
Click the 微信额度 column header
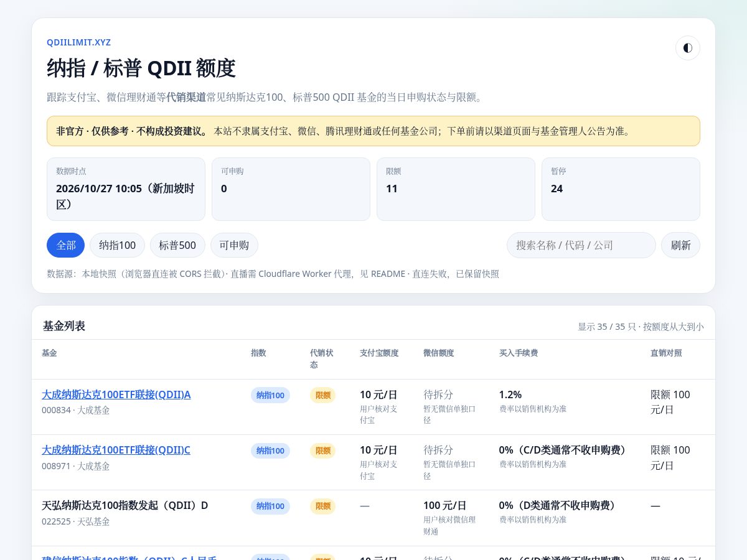(x=439, y=353)
